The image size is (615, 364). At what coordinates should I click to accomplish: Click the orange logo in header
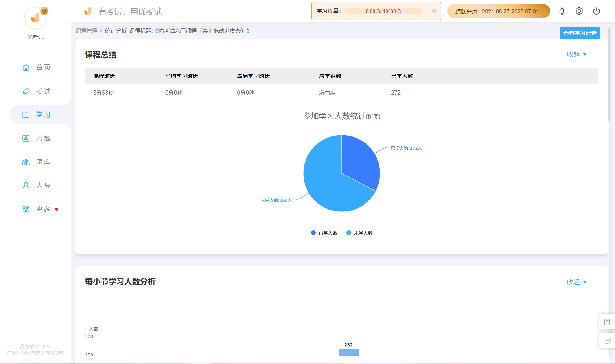(x=88, y=11)
